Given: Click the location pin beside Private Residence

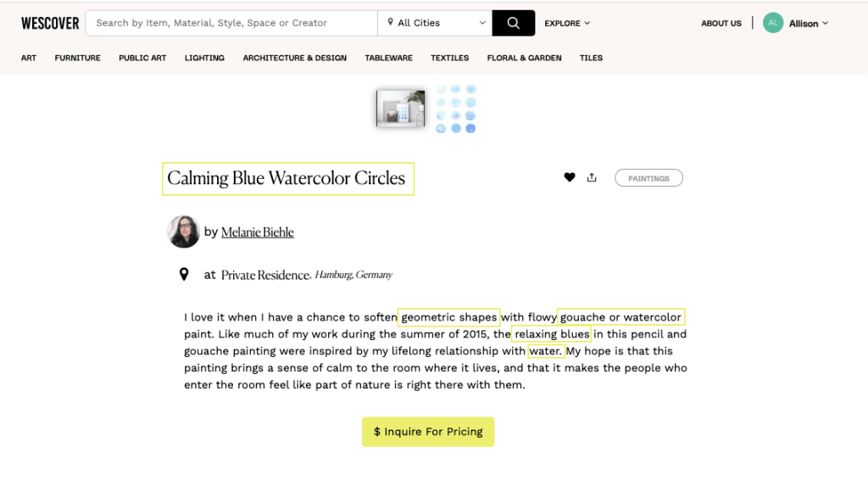Looking at the screenshot, I should point(184,274).
